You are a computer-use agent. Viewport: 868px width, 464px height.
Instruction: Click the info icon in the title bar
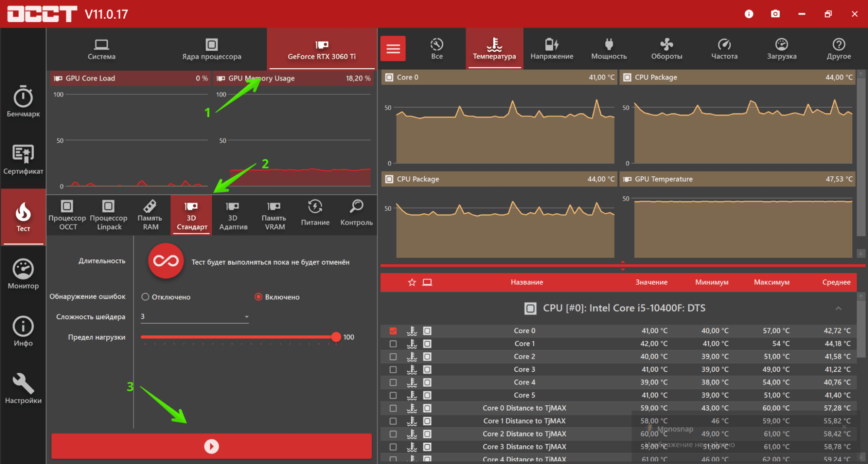(749, 14)
